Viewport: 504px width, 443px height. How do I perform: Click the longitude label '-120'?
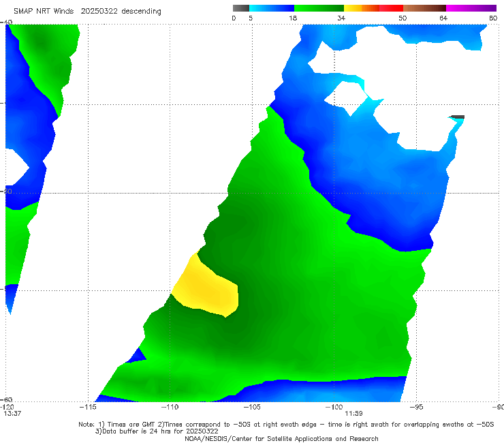click(7, 408)
